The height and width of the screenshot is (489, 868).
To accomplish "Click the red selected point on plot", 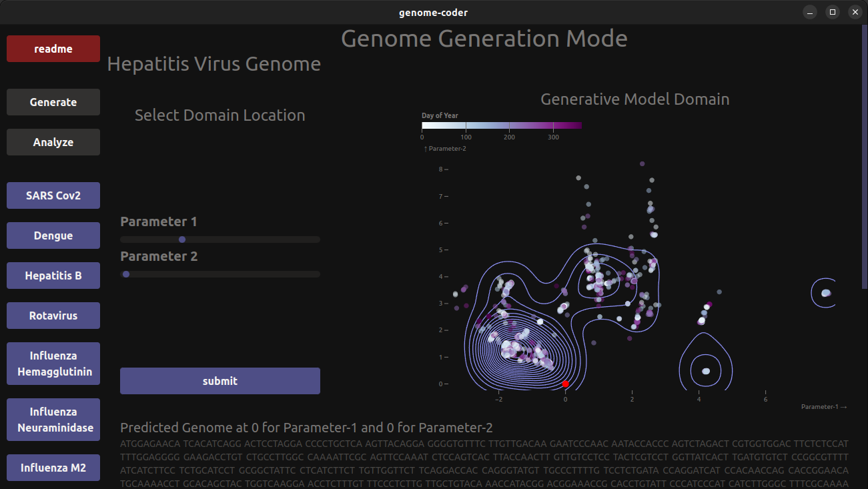I will [566, 384].
